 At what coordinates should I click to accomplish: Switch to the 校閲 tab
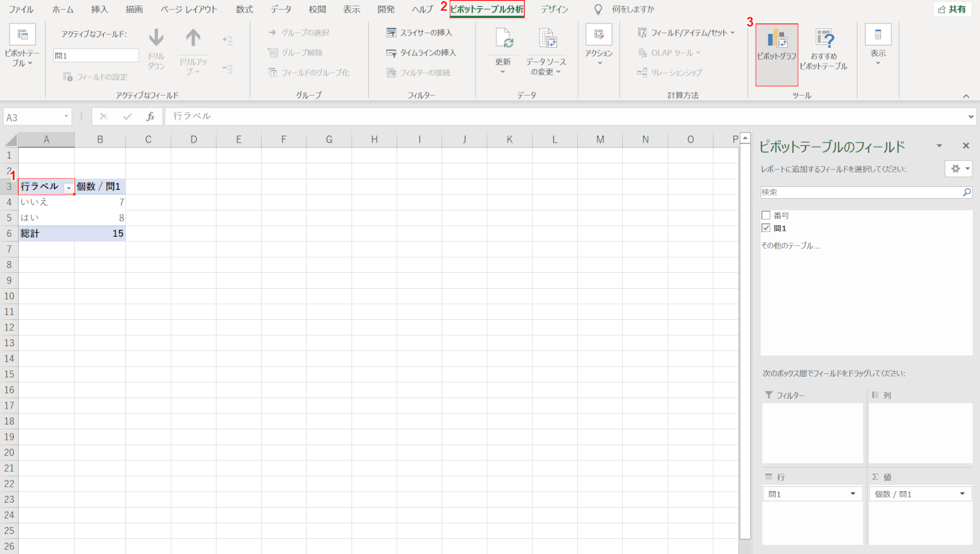click(317, 9)
